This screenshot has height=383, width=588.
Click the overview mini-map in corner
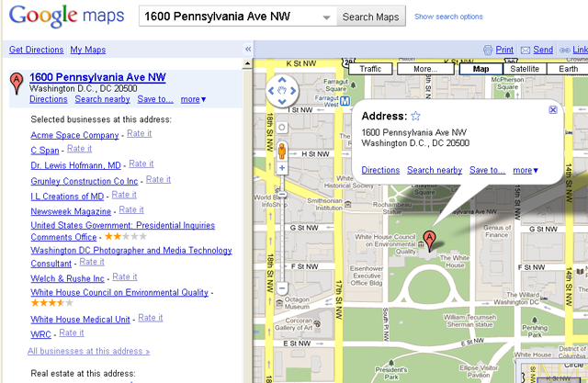coord(551,371)
